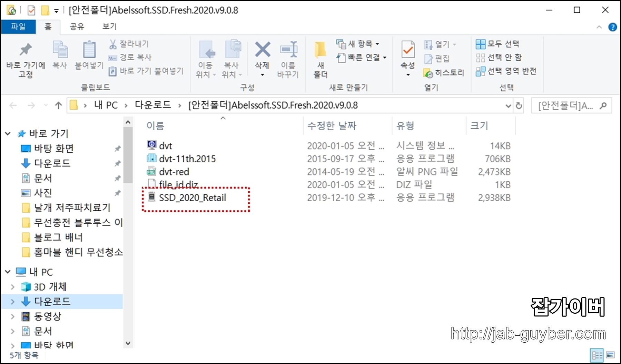Open Copy to (복사 위치) menu

pos(231,59)
